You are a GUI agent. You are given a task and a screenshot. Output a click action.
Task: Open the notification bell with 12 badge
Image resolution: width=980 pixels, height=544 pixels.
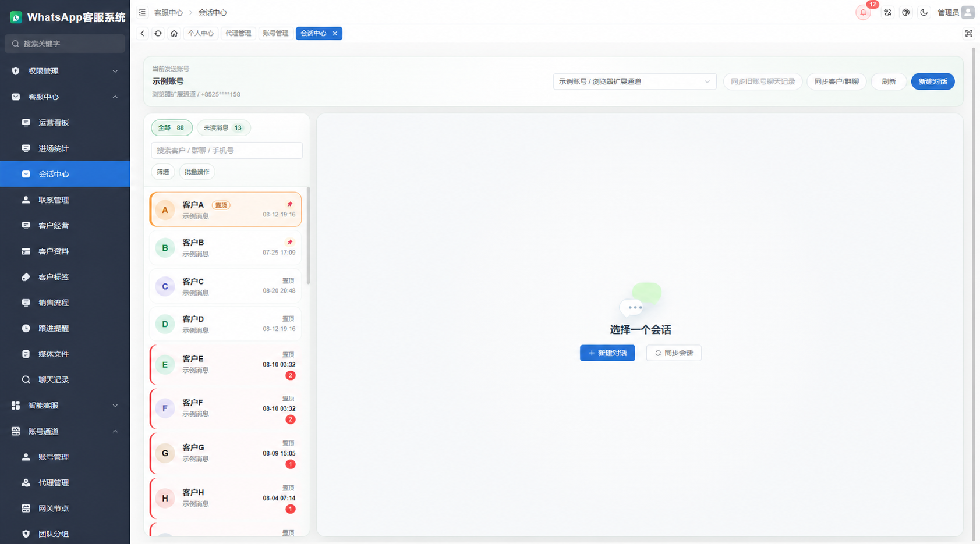[x=863, y=12]
